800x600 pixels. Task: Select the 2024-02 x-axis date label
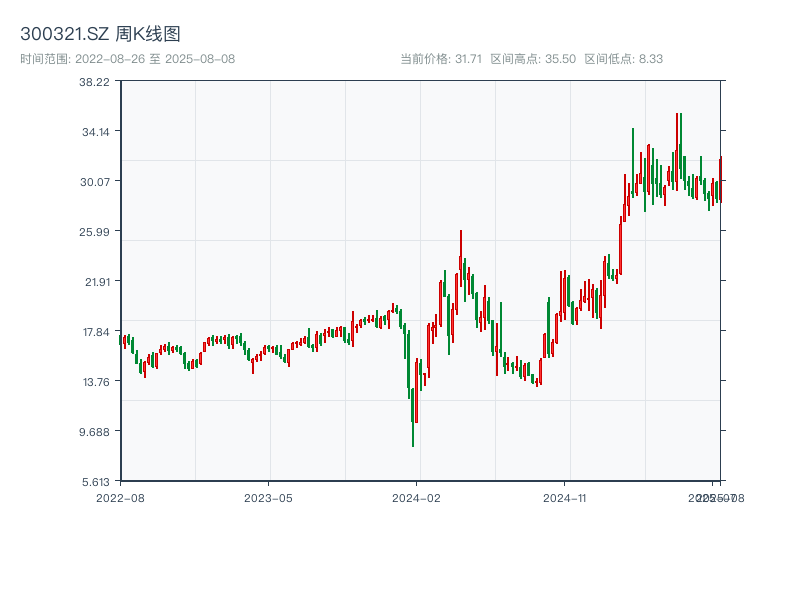pos(417,496)
